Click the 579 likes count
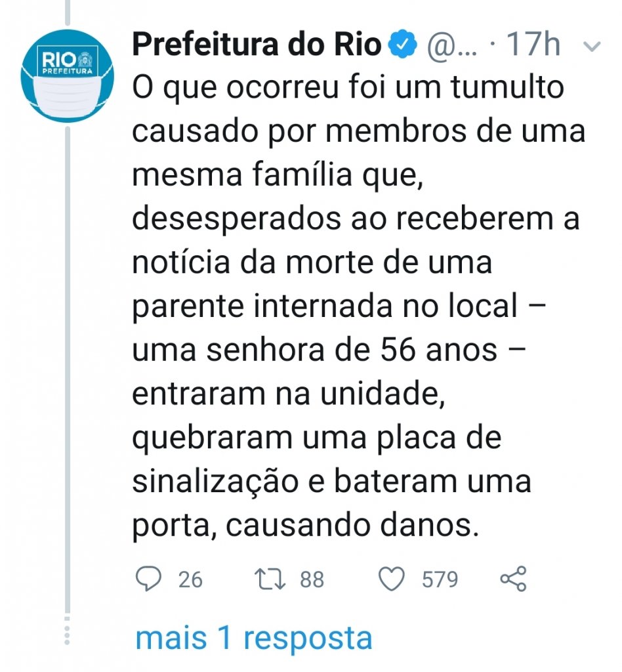The image size is (622, 672). coord(440,579)
